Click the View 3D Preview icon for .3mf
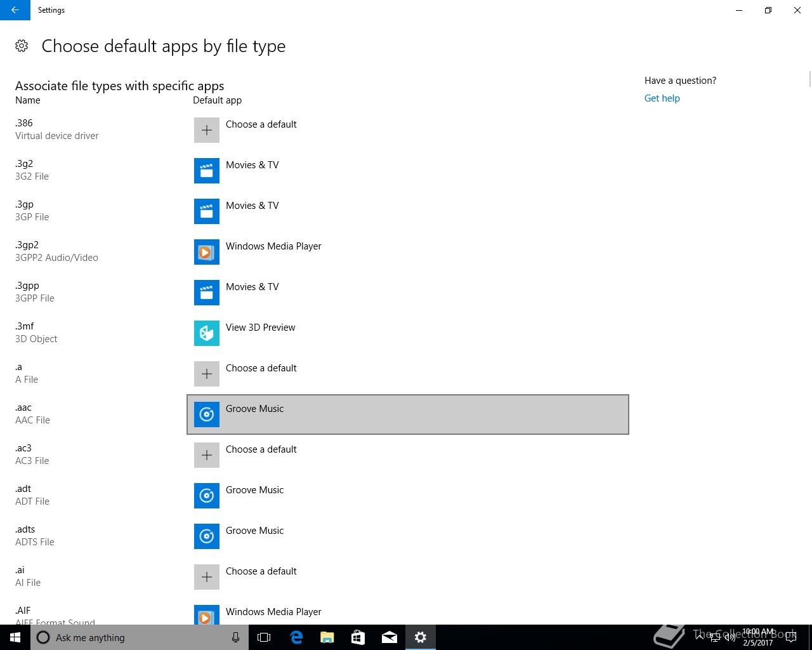This screenshot has width=812, height=650. pos(207,333)
